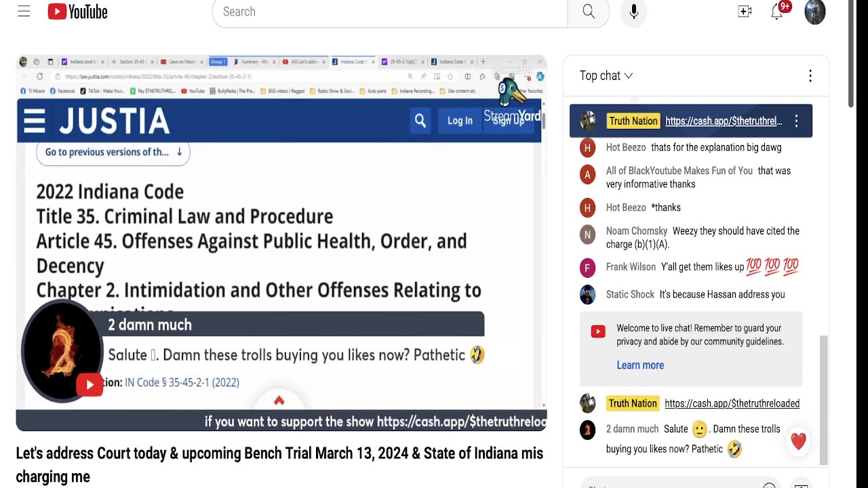Click 'Title 35. Criminal Law and Procedure' text

click(x=184, y=216)
